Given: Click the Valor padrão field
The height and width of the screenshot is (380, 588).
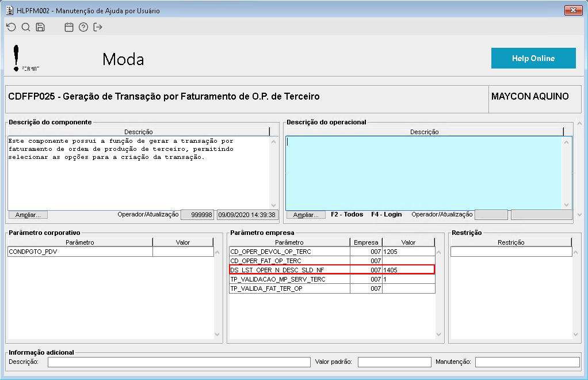Looking at the screenshot, I should [x=395, y=362].
